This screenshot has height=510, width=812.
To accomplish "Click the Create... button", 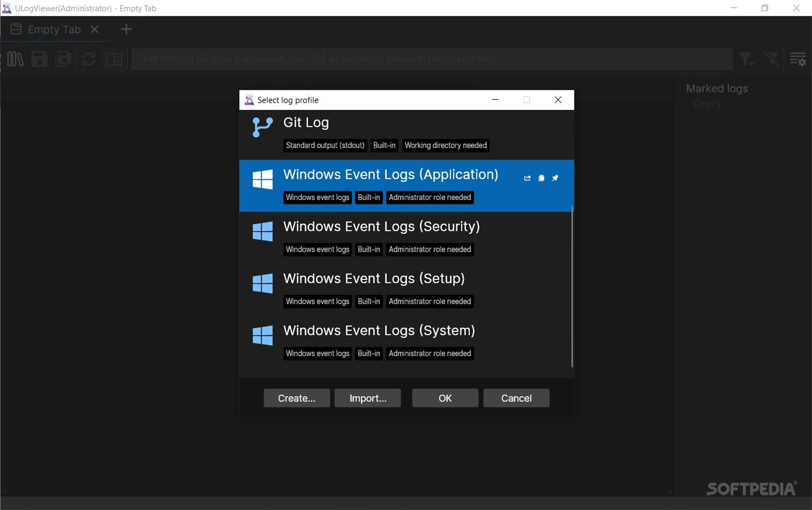I will 297,398.
